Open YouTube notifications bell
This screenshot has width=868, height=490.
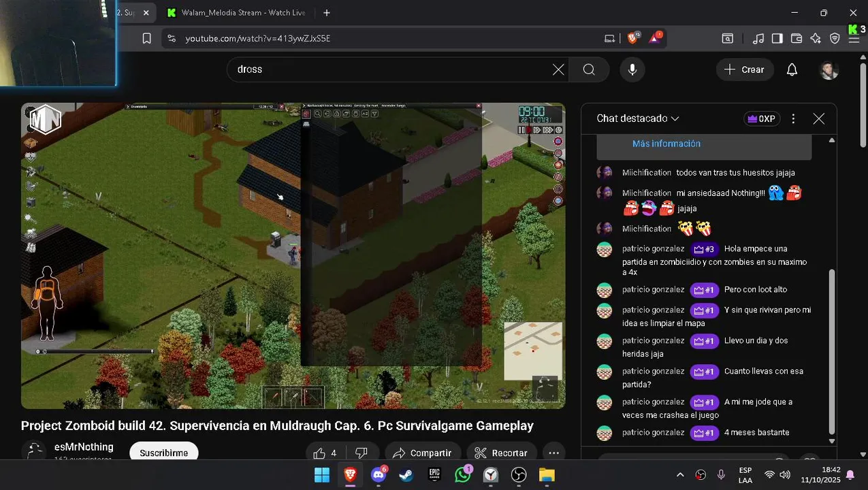point(792,69)
